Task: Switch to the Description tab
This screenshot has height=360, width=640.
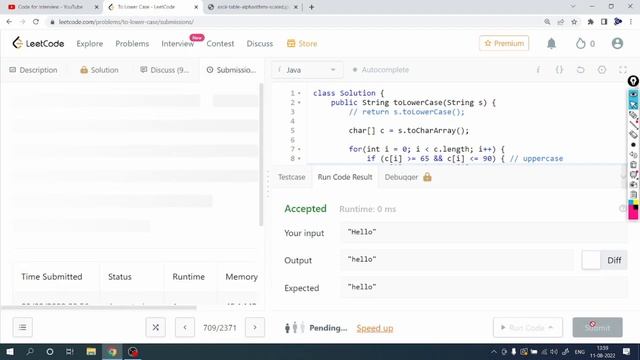Action: [33, 70]
